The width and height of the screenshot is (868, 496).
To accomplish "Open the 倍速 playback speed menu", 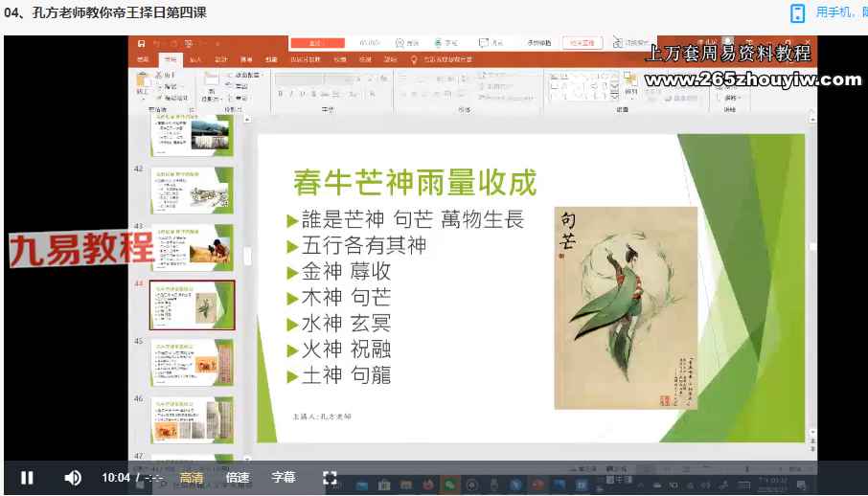I will coord(238,477).
